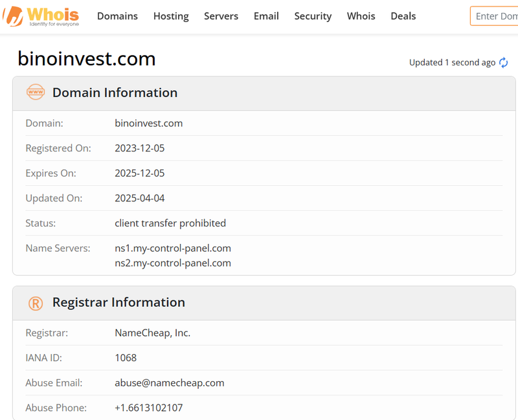Click the registered R icon in Registrar Information
The width and height of the screenshot is (518, 420).
point(36,303)
